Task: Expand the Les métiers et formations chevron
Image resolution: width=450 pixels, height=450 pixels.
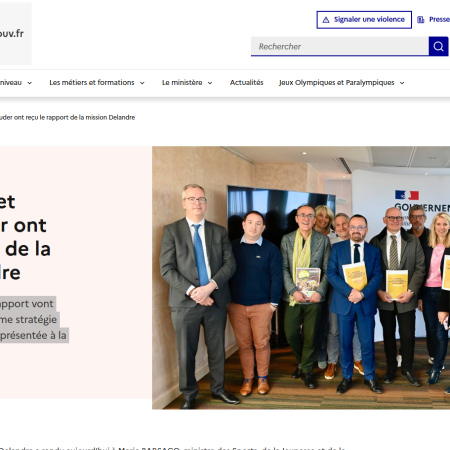Action: (142, 83)
